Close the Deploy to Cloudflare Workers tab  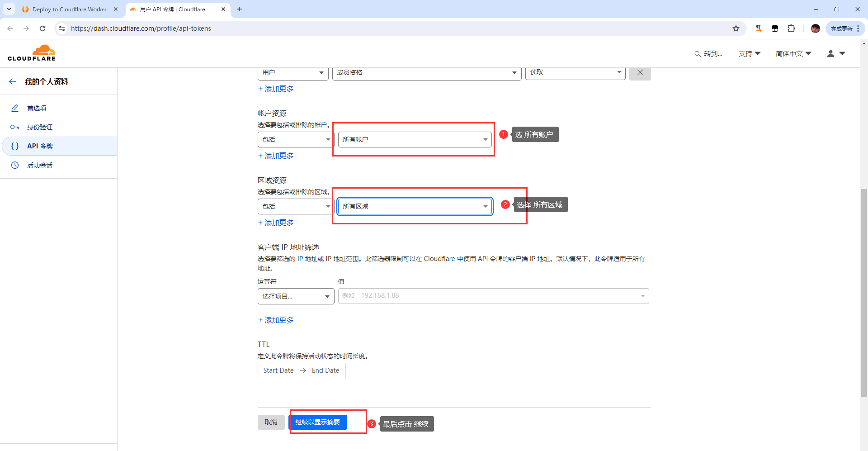click(116, 9)
